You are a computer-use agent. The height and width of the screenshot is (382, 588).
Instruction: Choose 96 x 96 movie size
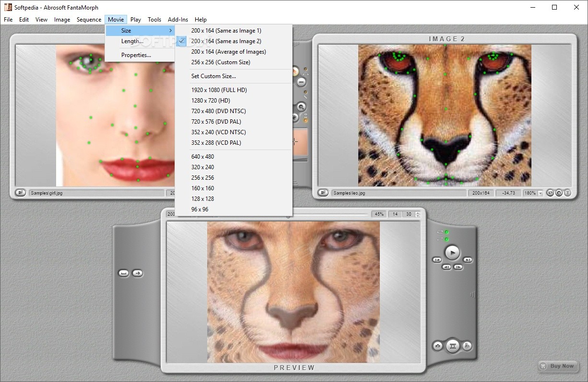234,209
